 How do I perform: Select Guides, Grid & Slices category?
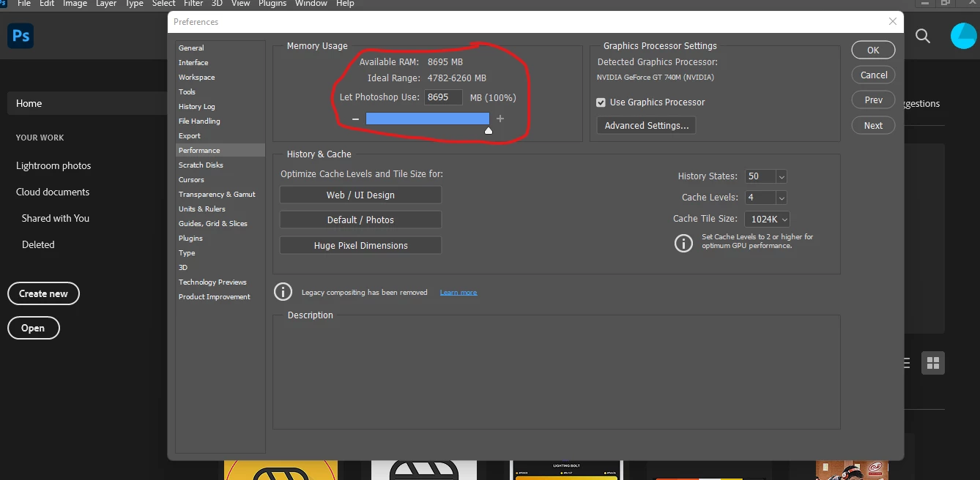click(x=220, y=223)
